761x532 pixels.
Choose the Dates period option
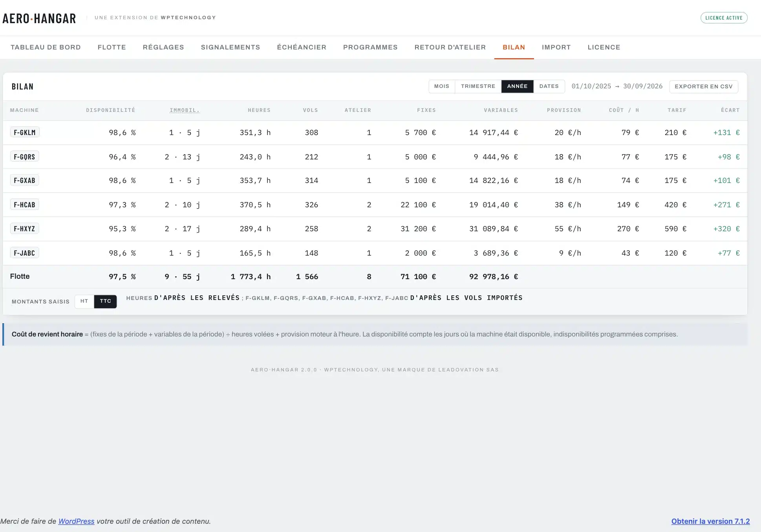pos(549,86)
